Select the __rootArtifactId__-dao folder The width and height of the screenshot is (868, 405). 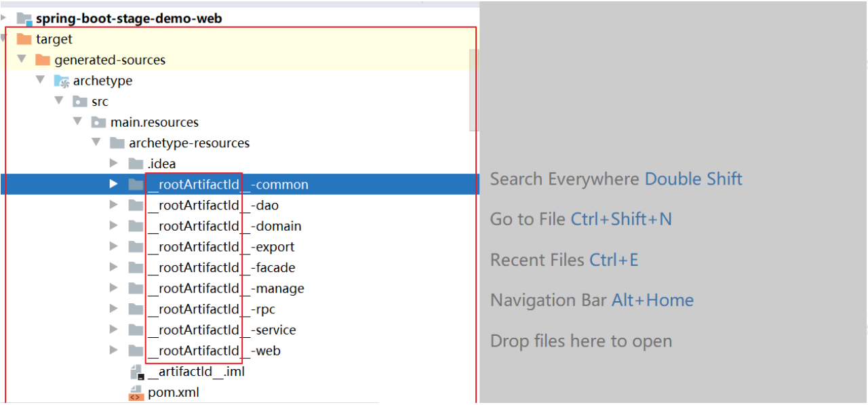(214, 206)
